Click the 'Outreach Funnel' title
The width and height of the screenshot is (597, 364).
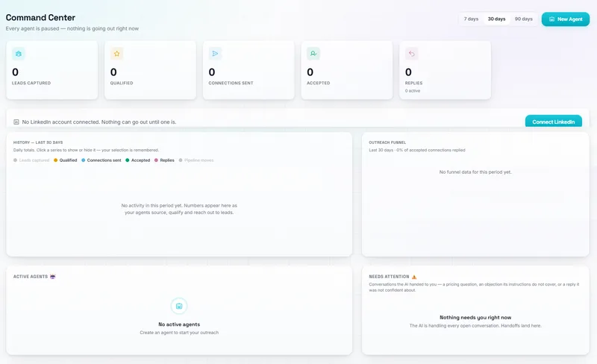pyautogui.click(x=387, y=142)
